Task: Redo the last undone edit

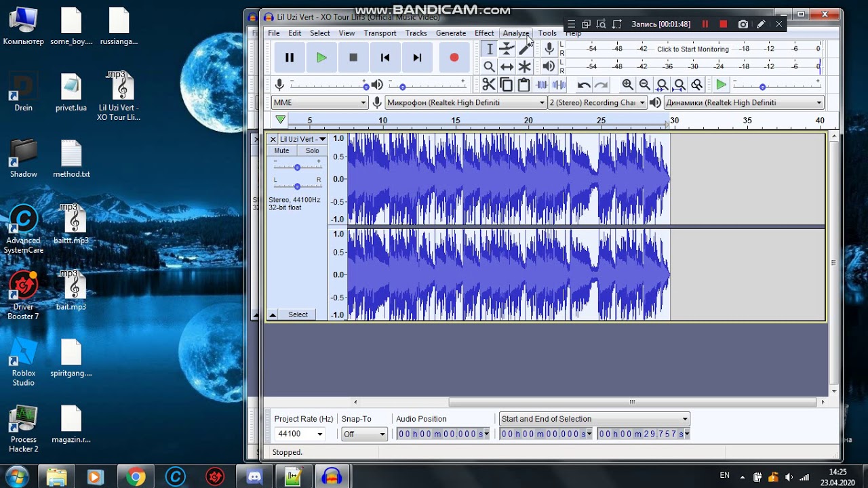Action: (x=601, y=85)
